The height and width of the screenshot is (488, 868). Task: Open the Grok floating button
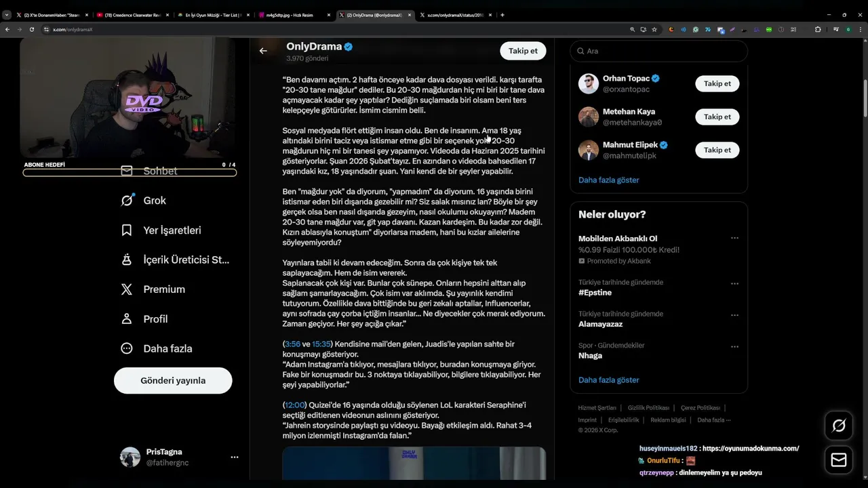(839, 426)
